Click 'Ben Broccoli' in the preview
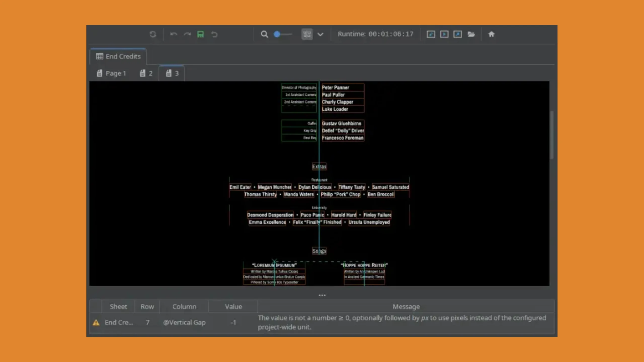This screenshot has height=362, width=644. pos(381,194)
